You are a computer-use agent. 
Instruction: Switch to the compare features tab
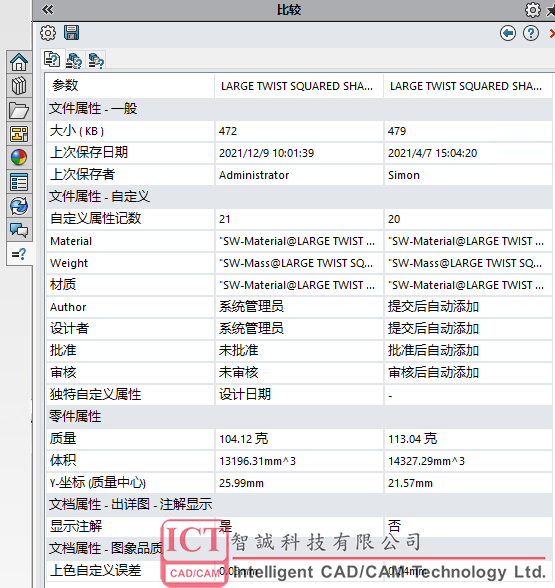[74, 60]
